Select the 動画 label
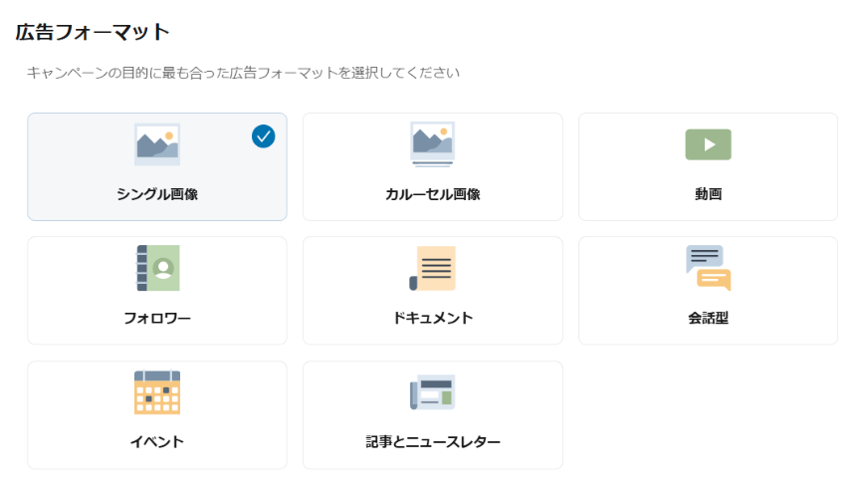The height and width of the screenshot is (492, 868). (708, 194)
